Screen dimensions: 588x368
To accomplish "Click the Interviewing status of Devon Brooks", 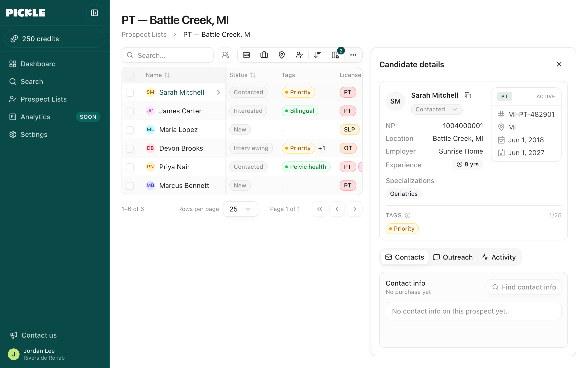I will pyautogui.click(x=251, y=148).
